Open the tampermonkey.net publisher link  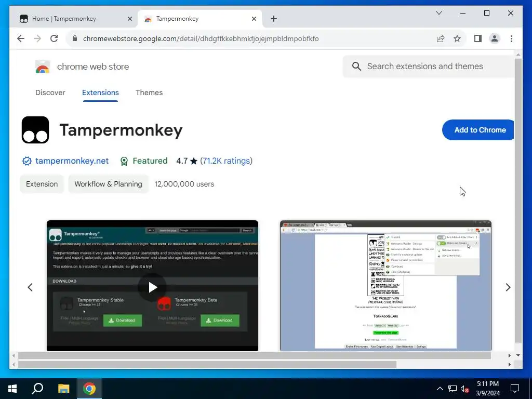(x=72, y=161)
